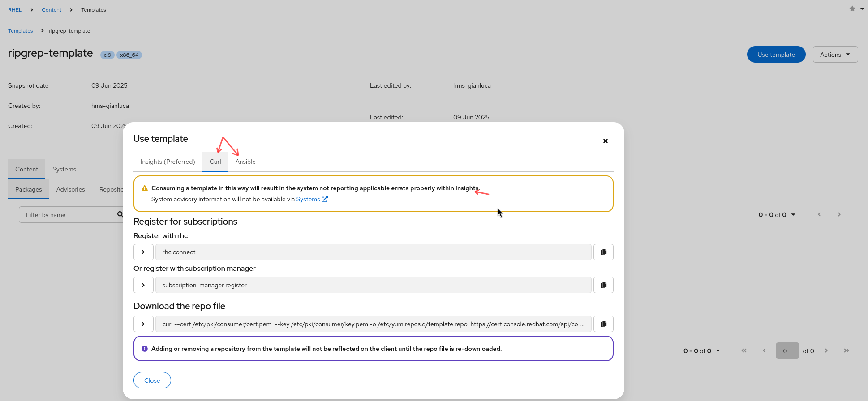Copy the curl repo file command

coord(603,324)
